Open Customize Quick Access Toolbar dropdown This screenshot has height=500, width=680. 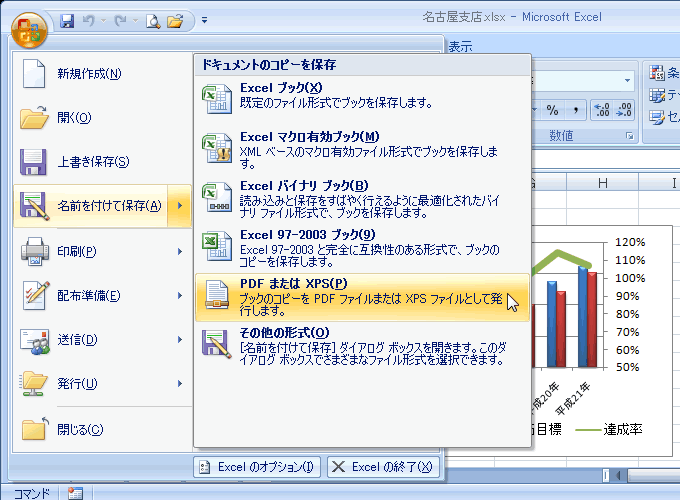(204, 20)
